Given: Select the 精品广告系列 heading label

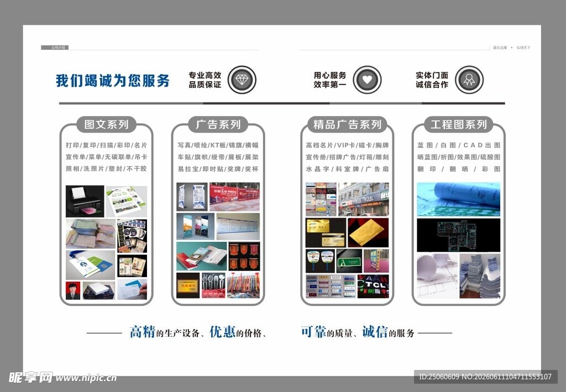Looking at the screenshot, I should (x=347, y=124).
